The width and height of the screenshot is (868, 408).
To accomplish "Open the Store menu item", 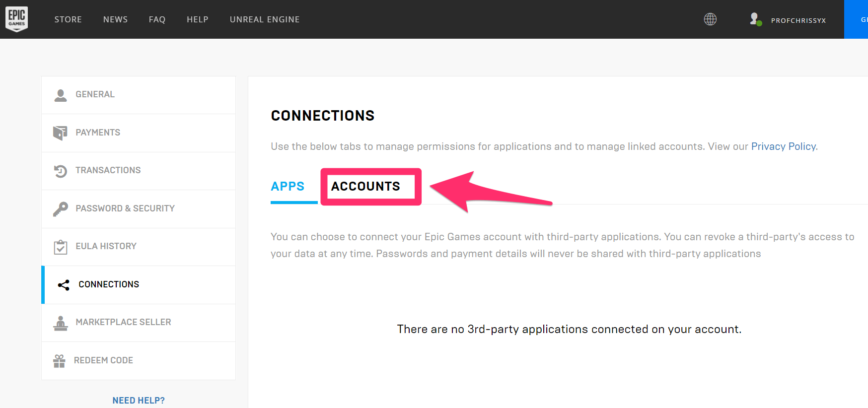I will [68, 19].
